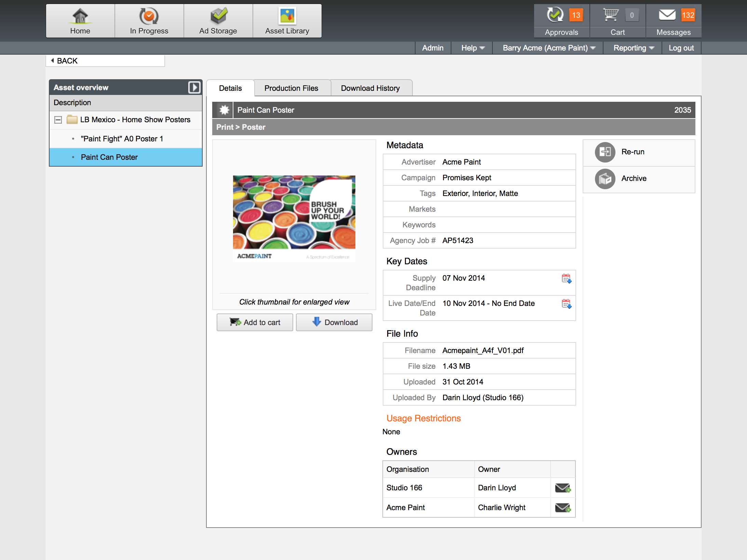The height and width of the screenshot is (560, 747).
Task: Open the Admin menu
Action: tap(433, 48)
